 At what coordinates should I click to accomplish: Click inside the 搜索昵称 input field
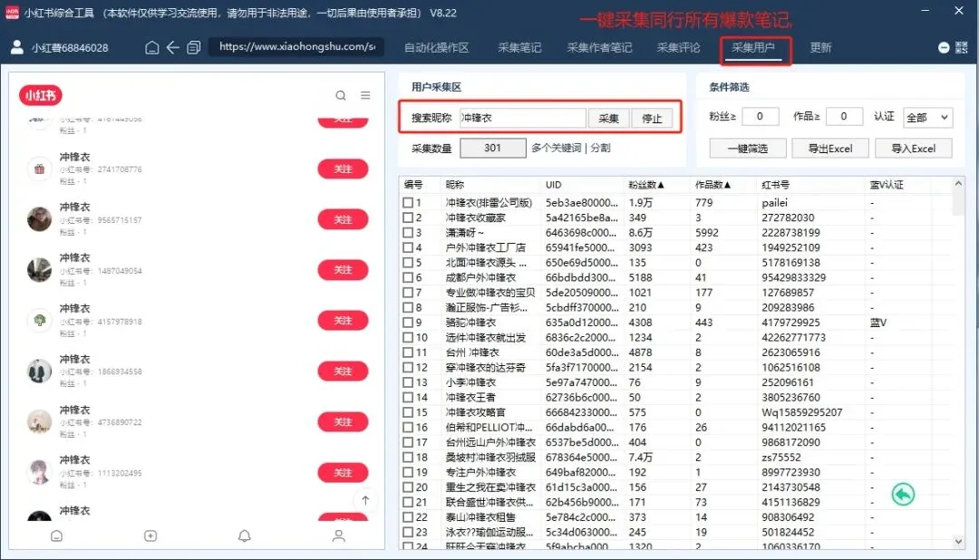[x=521, y=119]
